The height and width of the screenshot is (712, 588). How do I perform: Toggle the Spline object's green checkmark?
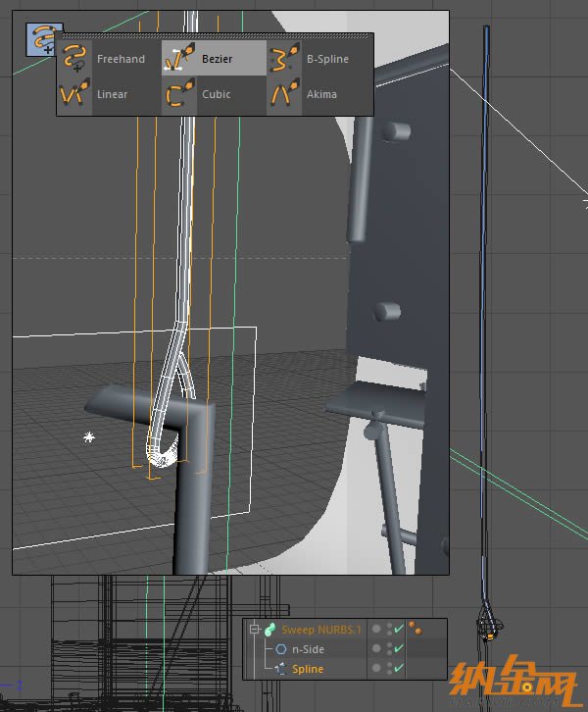point(398,668)
